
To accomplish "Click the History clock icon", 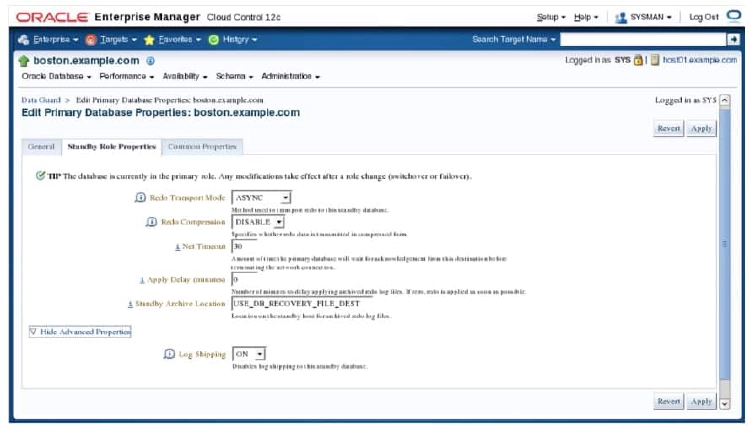I will pyautogui.click(x=214, y=40).
